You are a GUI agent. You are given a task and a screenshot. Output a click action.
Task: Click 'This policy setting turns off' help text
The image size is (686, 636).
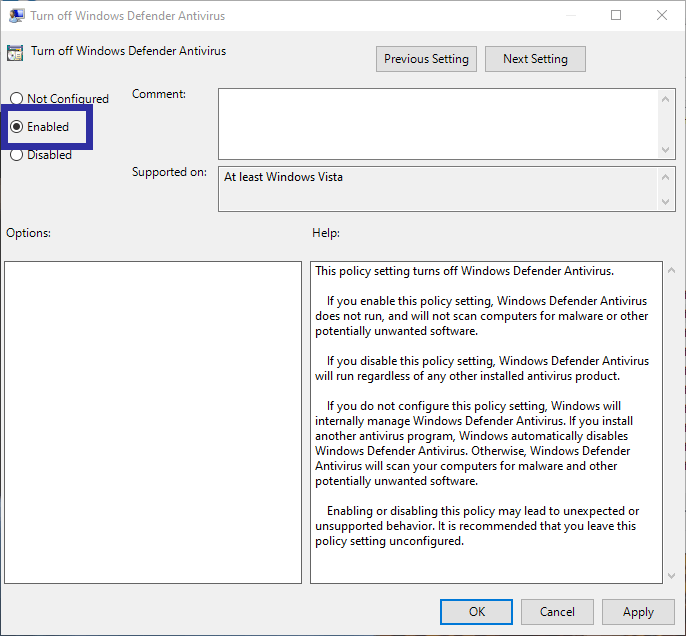click(x=465, y=271)
